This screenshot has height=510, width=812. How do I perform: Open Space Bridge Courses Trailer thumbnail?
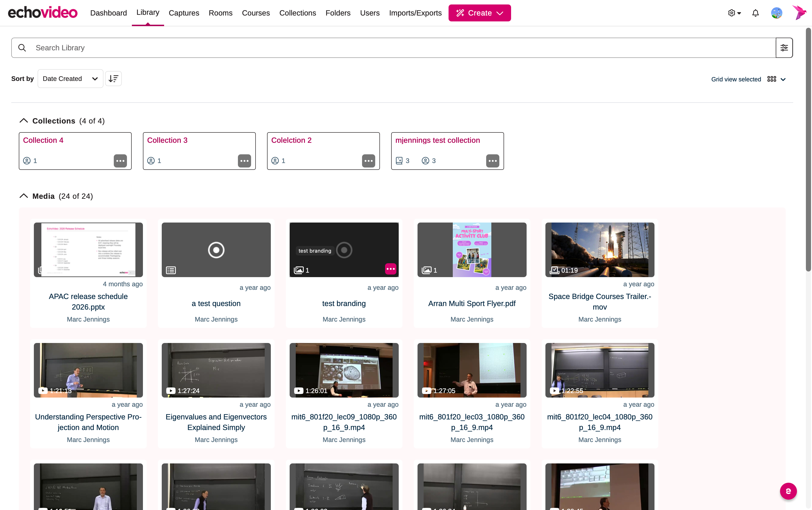tap(600, 250)
